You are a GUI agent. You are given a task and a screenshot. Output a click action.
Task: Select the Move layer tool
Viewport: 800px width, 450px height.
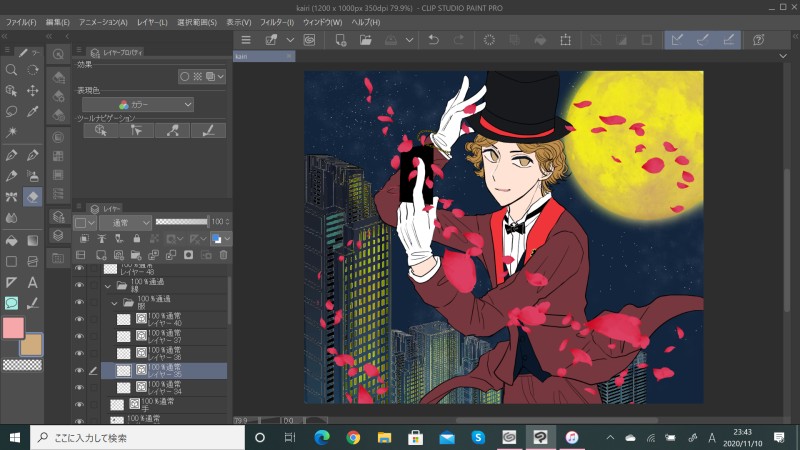32,91
